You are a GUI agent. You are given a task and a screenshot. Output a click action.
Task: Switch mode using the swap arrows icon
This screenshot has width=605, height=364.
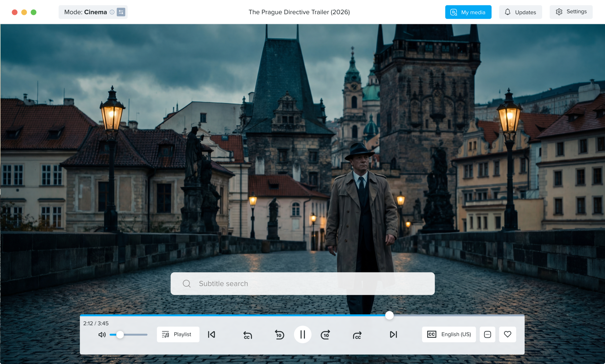[121, 12]
